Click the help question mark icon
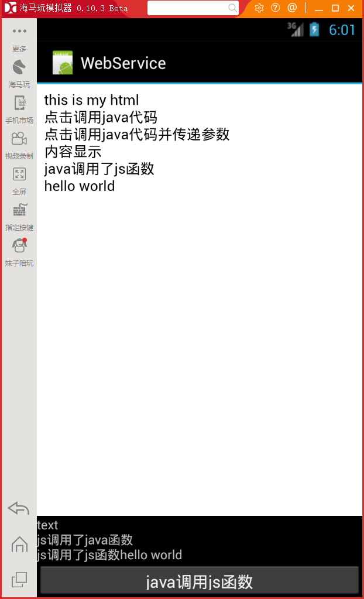Viewport: 364px width, 599px height. (x=276, y=8)
